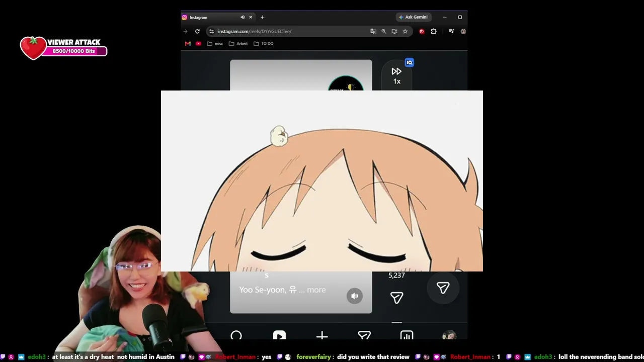
Task: Create a new post with plus icon
Action: point(322,335)
